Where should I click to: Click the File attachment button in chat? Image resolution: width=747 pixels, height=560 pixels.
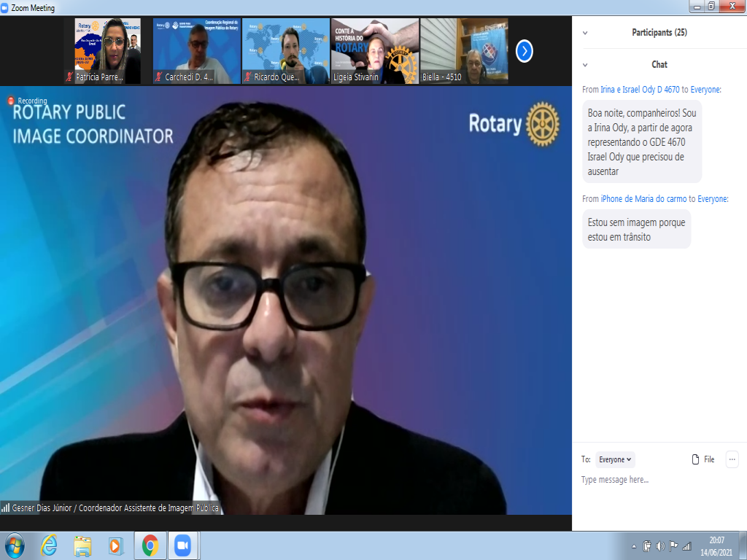[703, 459]
